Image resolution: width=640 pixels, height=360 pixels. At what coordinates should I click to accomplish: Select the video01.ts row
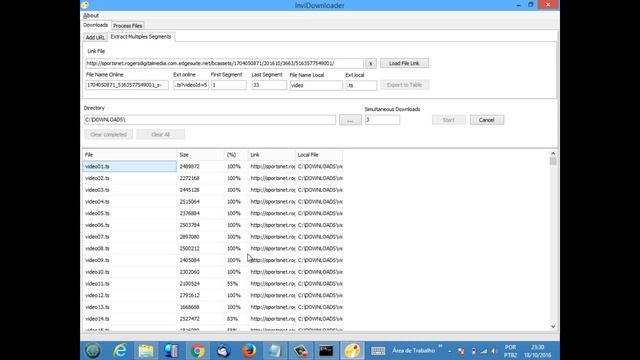[x=212, y=167]
